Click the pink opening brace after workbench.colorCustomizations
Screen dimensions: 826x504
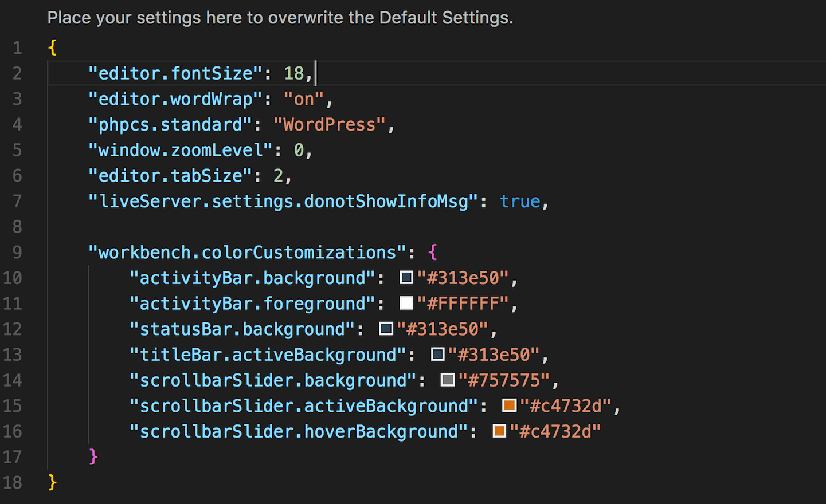coord(433,252)
